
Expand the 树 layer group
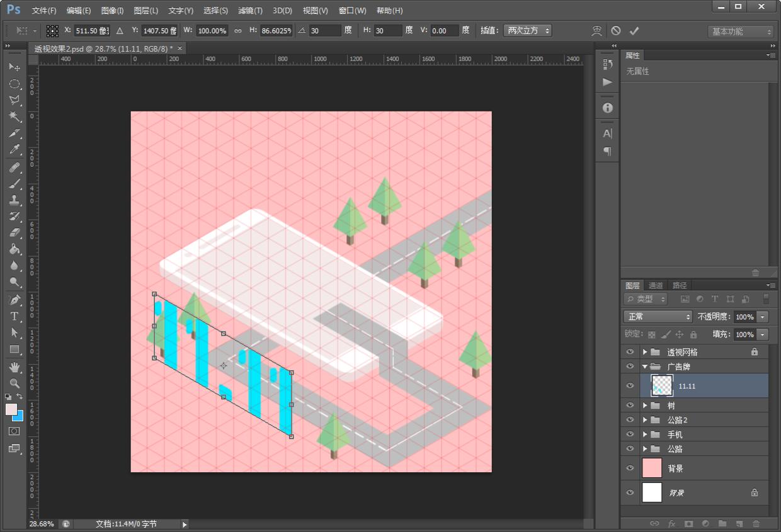click(645, 405)
